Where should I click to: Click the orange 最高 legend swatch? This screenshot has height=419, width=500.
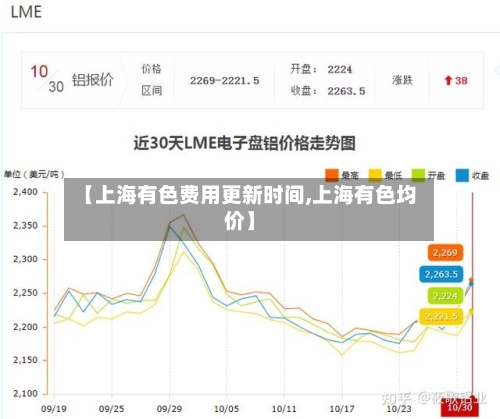tap(332, 175)
